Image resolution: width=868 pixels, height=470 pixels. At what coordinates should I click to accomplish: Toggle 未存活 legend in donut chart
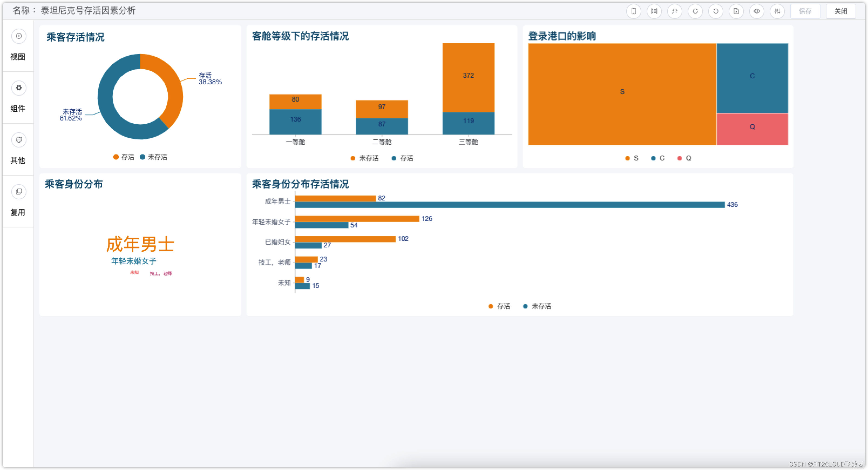point(154,157)
